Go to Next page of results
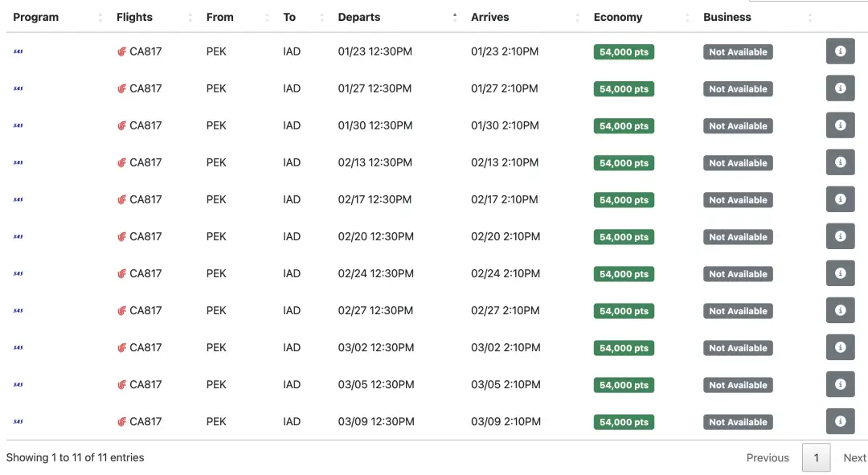This screenshot has width=868, height=475. 854,458
